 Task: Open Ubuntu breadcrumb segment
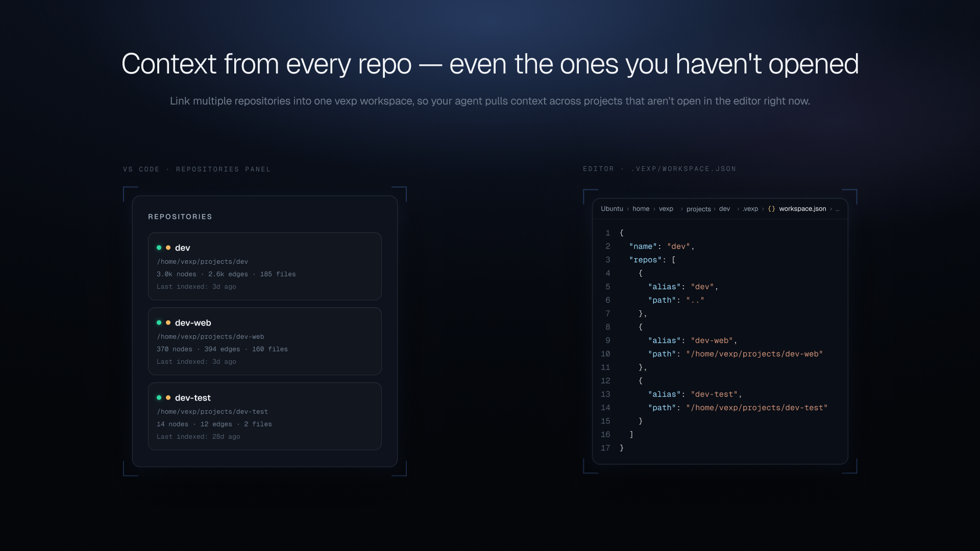tap(612, 209)
